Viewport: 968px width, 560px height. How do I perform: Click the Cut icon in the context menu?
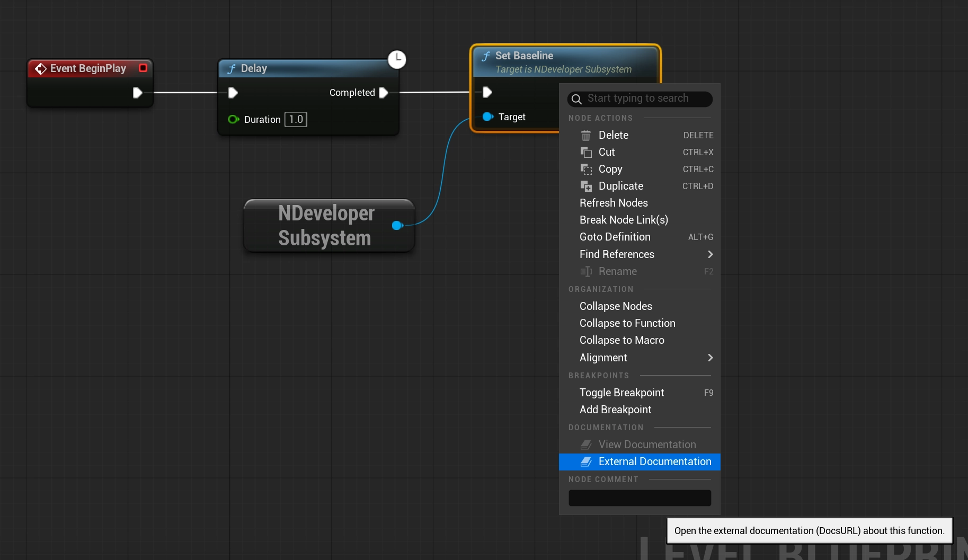(x=587, y=152)
